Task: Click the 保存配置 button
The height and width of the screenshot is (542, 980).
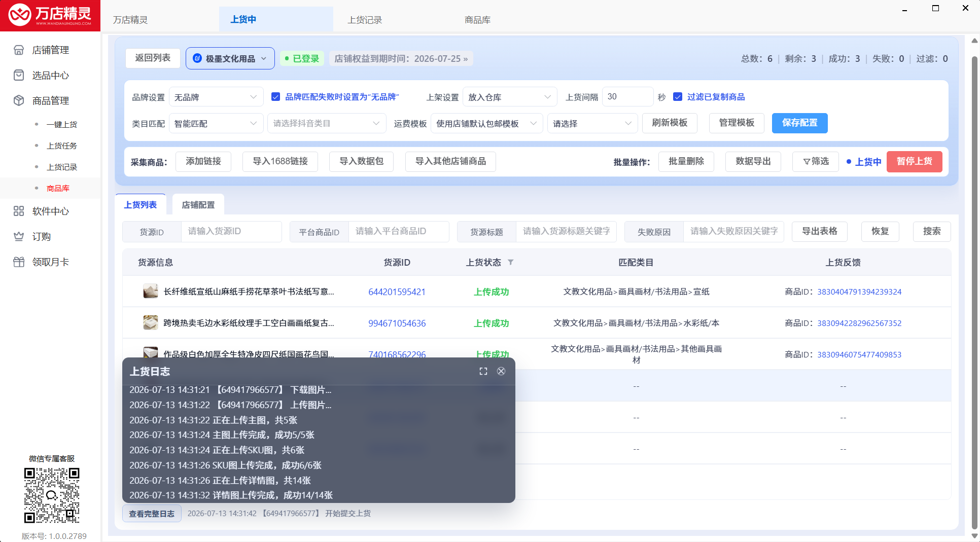Action: pyautogui.click(x=800, y=123)
